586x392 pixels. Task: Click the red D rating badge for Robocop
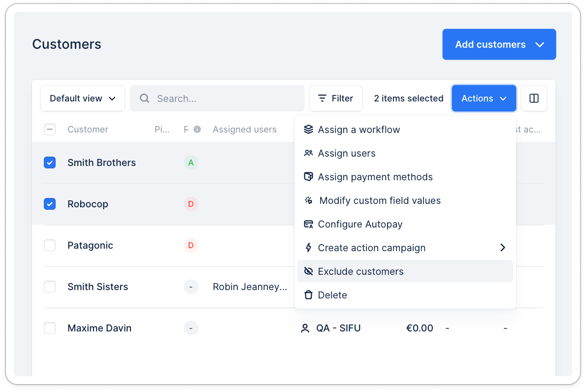(191, 204)
